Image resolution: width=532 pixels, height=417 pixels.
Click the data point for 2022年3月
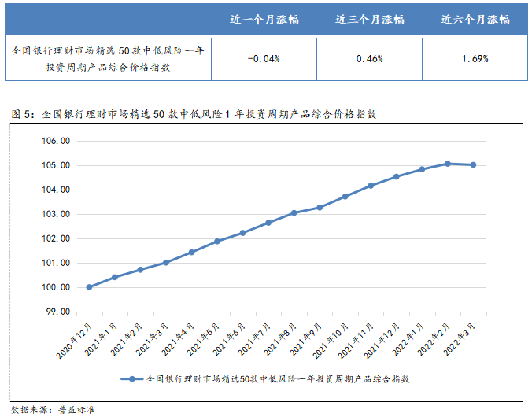point(473,164)
